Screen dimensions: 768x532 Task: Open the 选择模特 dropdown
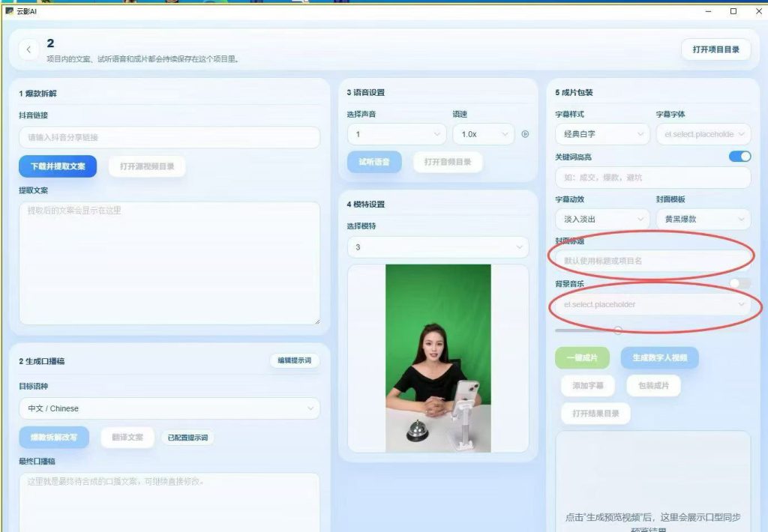[x=438, y=247]
